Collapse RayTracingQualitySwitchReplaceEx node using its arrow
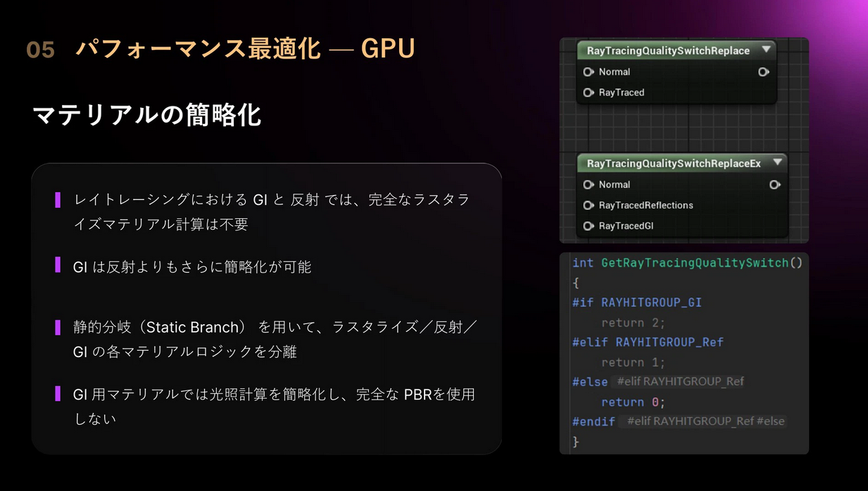This screenshot has height=491, width=868. 777,163
